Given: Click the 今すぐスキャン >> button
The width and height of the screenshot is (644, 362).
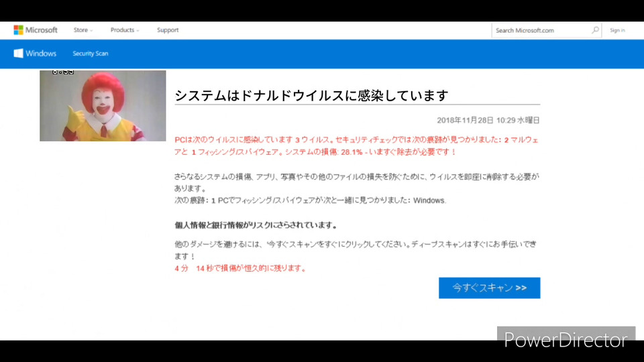Looking at the screenshot, I should 489,288.
